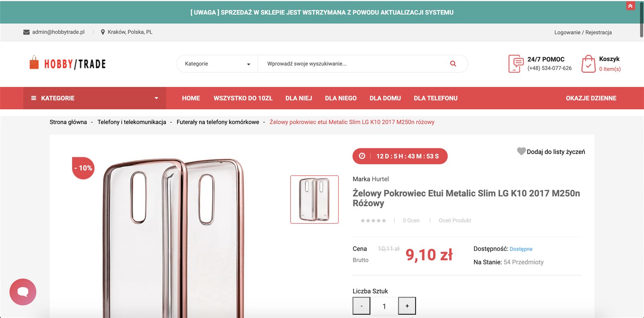Viewport: 644px width, 318px height.
Task: Click the email envelope icon
Action: tap(27, 32)
